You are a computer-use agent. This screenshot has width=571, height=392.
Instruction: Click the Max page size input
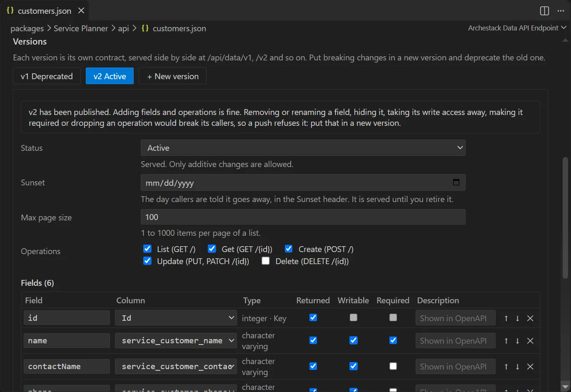pos(303,217)
